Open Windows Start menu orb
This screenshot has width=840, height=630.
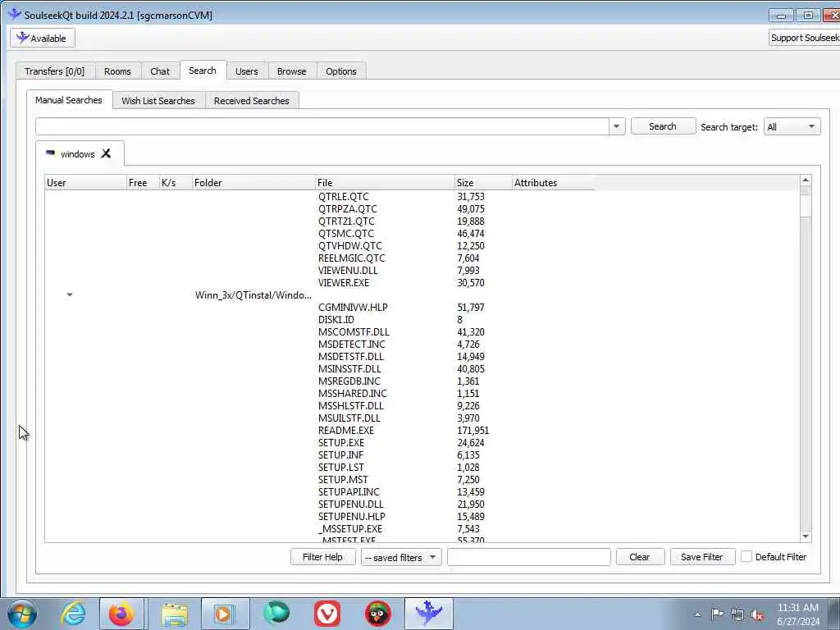point(22,614)
